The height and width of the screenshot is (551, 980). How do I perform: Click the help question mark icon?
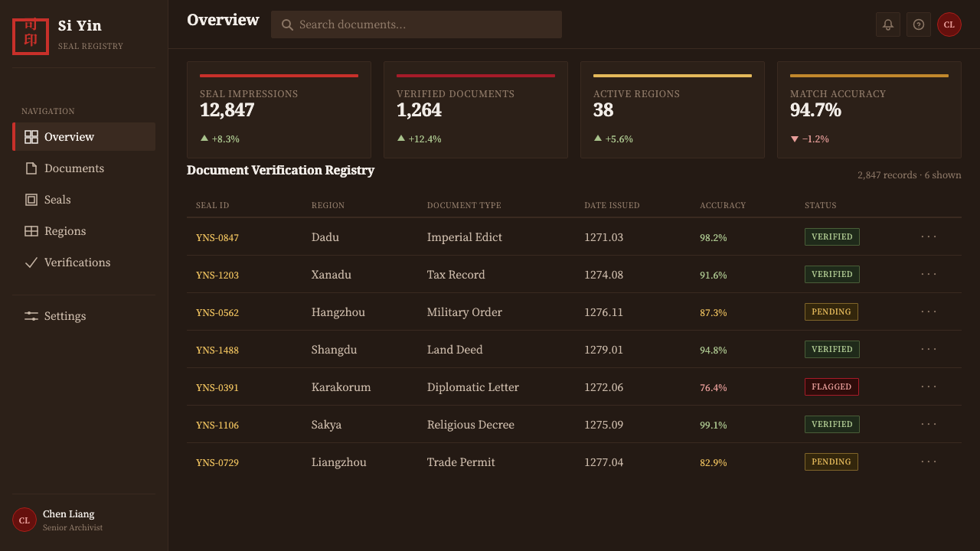[x=919, y=24]
